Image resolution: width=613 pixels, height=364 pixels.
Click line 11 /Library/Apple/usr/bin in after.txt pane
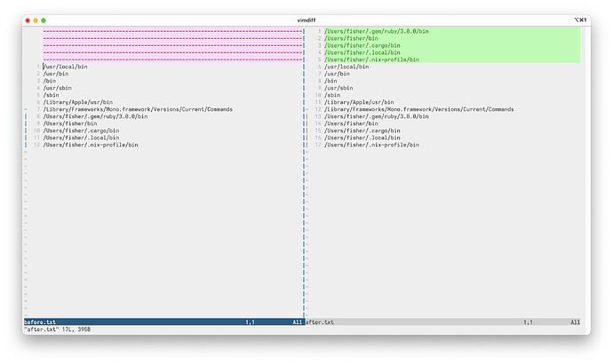click(359, 102)
